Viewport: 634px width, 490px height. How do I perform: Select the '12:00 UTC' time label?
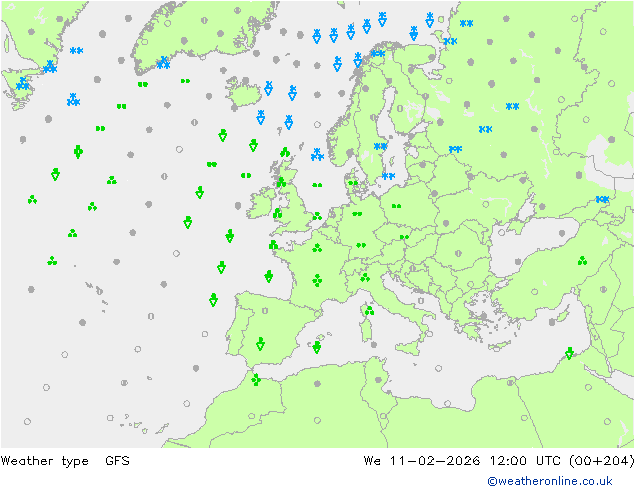click(x=525, y=460)
